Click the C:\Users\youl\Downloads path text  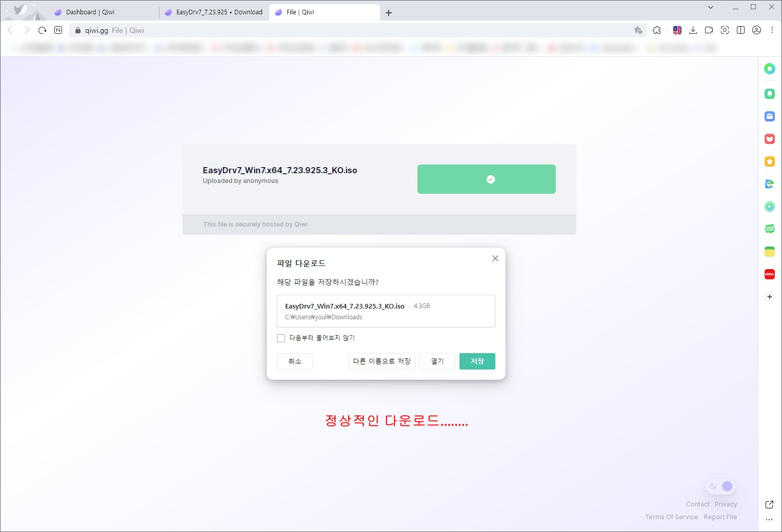coord(324,317)
